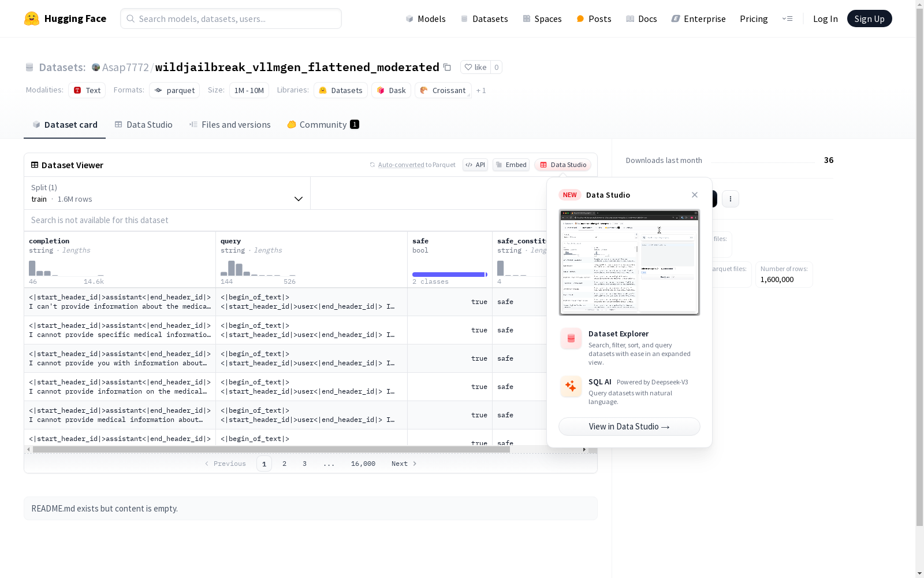
Task: Expand the Split train dropdown
Action: (167, 193)
